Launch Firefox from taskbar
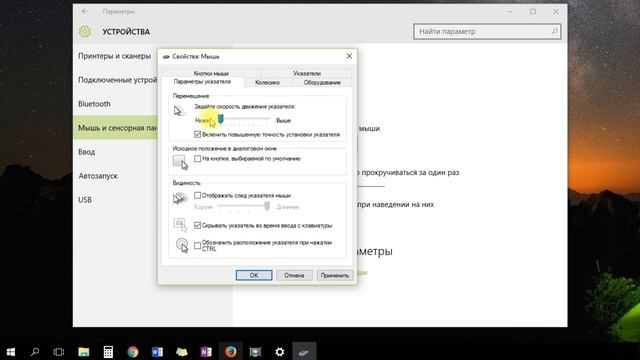640x360 pixels. (x=231, y=351)
